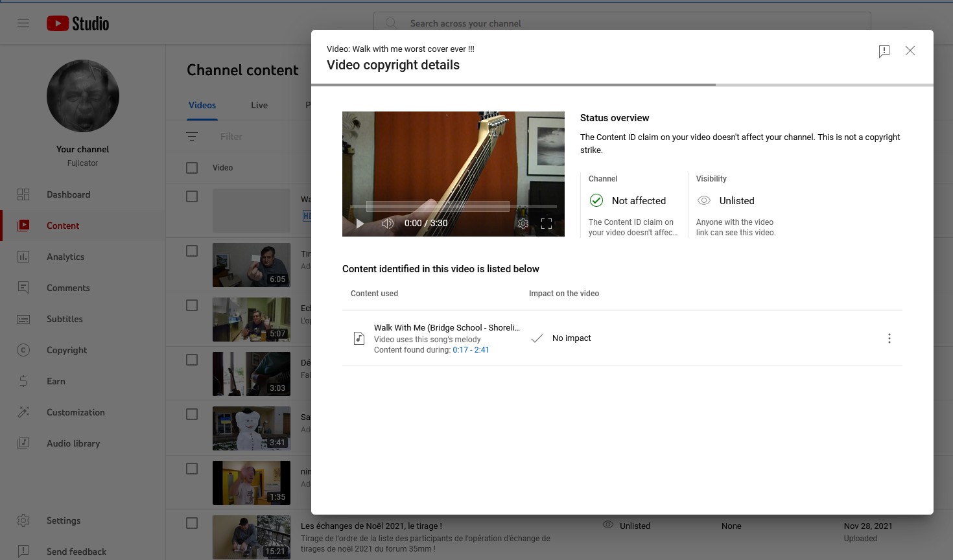Toggle the select-all videos checkbox
This screenshot has width=953, height=560.
pyautogui.click(x=192, y=168)
